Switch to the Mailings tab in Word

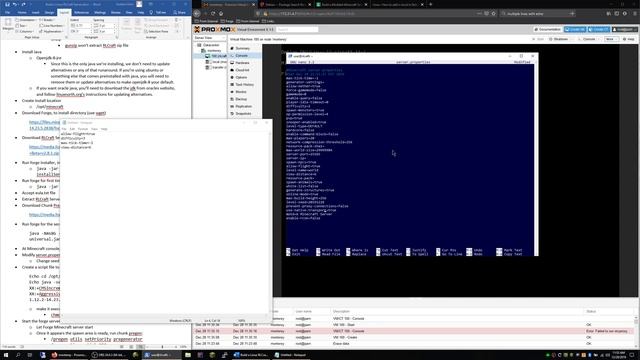tap(100, 13)
